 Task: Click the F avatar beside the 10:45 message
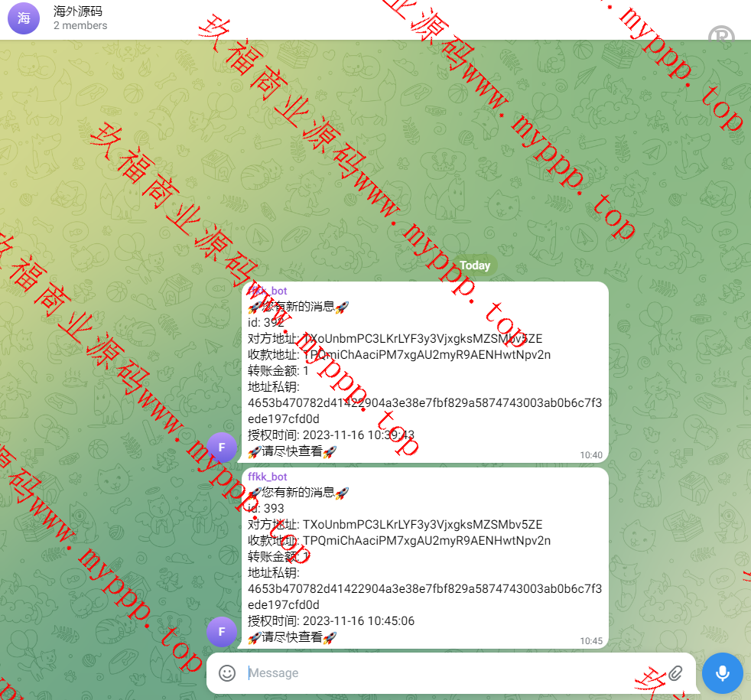coord(222,632)
